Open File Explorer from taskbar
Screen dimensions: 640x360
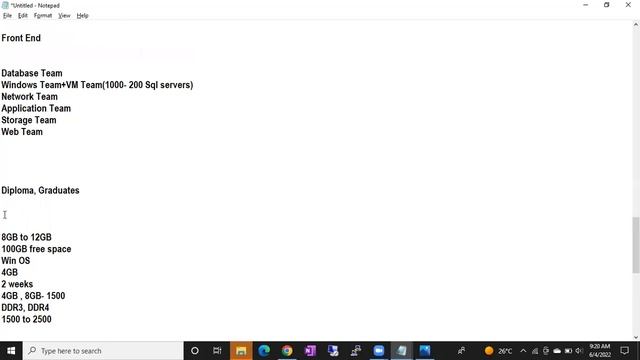coord(241,351)
